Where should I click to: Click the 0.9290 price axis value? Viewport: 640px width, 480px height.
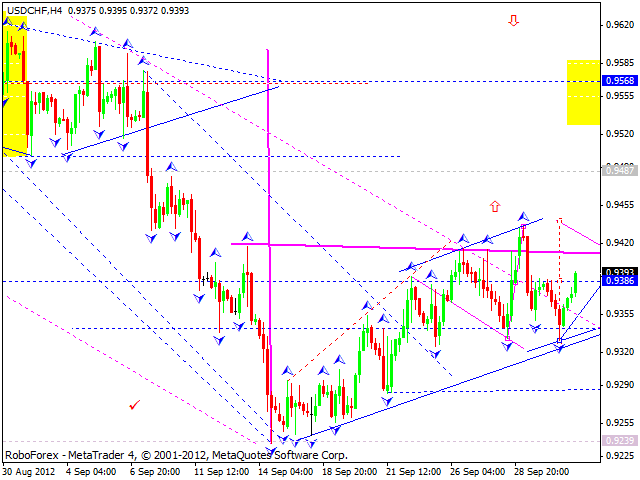tap(620, 385)
